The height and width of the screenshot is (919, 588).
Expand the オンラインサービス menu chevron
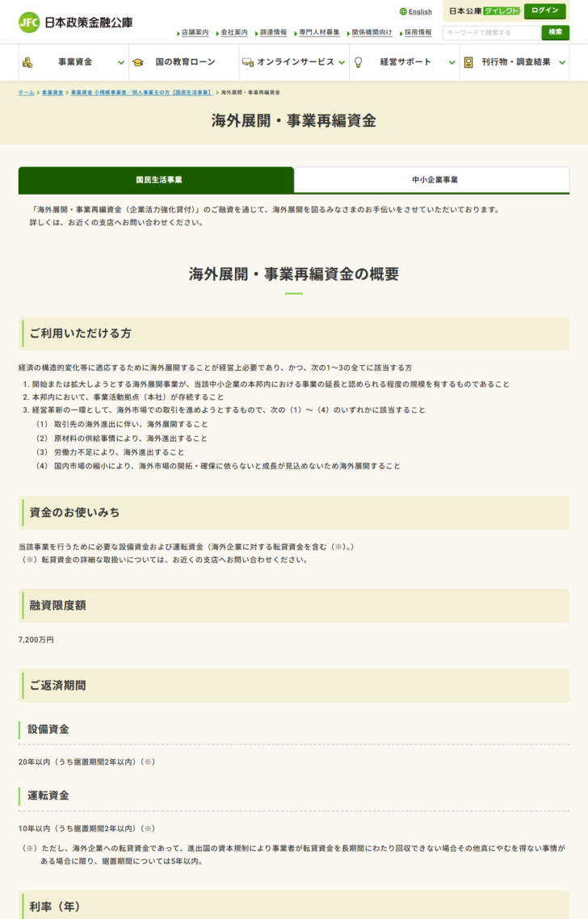[342, 63]
